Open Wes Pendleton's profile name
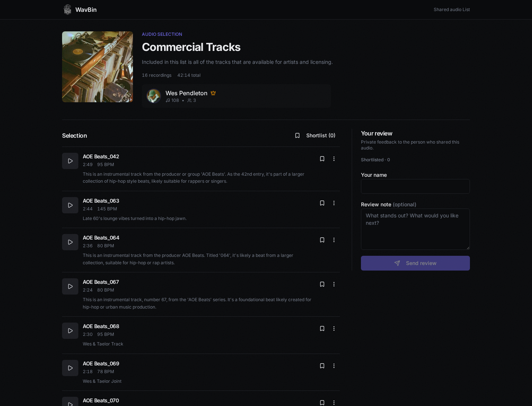 point(187,93)
